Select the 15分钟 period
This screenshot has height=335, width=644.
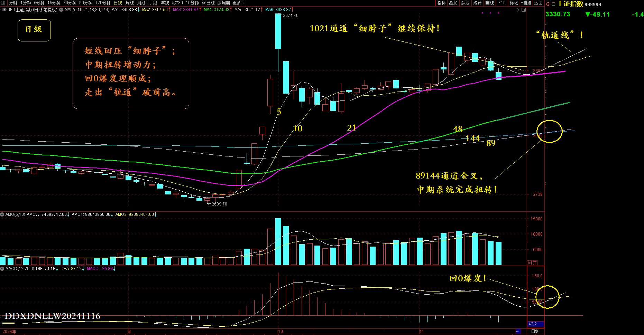54,3
